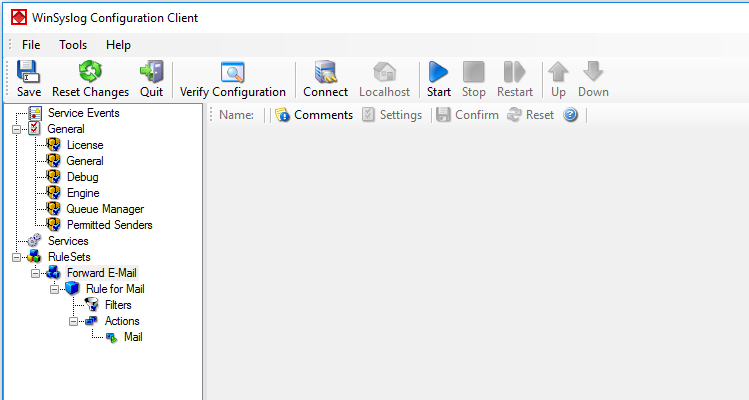This screenshot has width=749, height=400.
Task: Click the Actions node icon
Action: (91, 321)
